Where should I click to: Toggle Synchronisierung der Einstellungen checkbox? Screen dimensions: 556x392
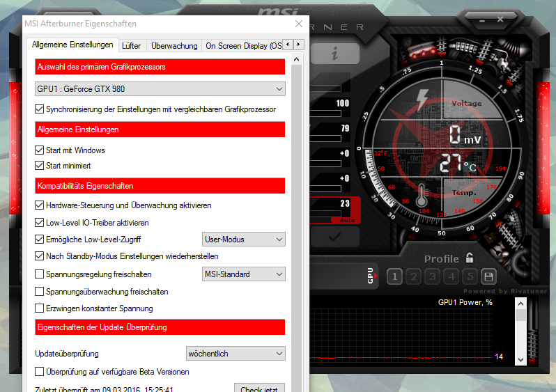[39, 109]
